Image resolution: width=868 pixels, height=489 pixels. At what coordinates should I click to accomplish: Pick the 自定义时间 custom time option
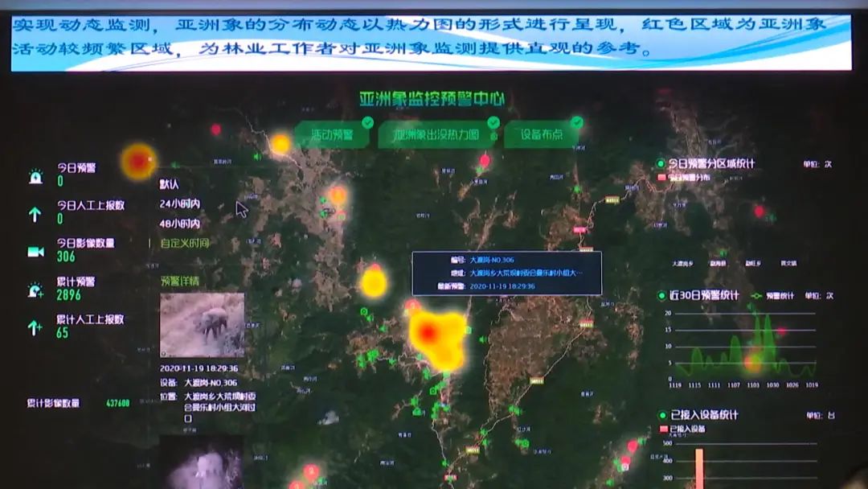pos(185,243)
